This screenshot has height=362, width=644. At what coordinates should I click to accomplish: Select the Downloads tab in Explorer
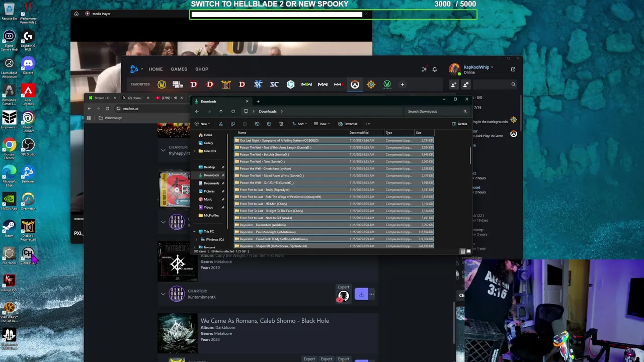pos(220,101)
